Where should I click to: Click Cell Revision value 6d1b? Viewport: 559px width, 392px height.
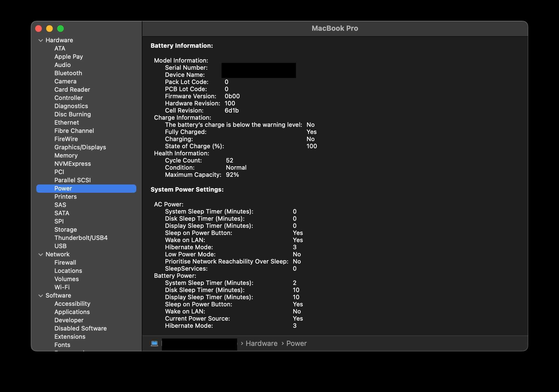(x=232, y=110)
